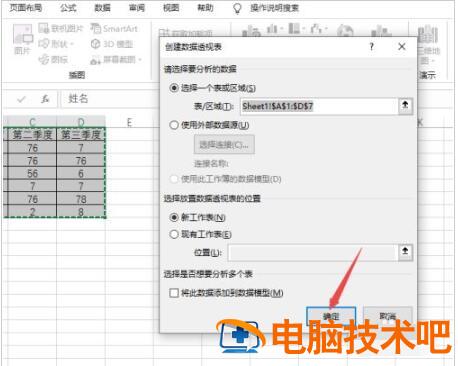Switch to the 公式 tab
458x366 pixels.
(68, 8)
